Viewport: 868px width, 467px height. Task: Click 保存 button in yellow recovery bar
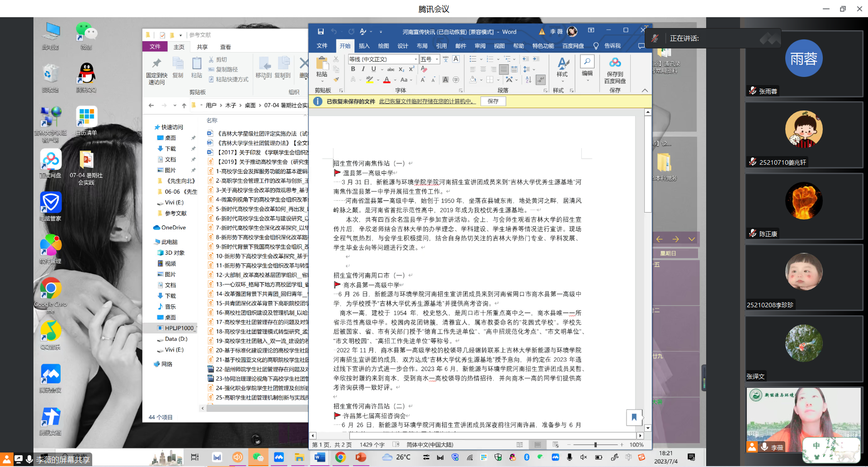tap(493, 101)
